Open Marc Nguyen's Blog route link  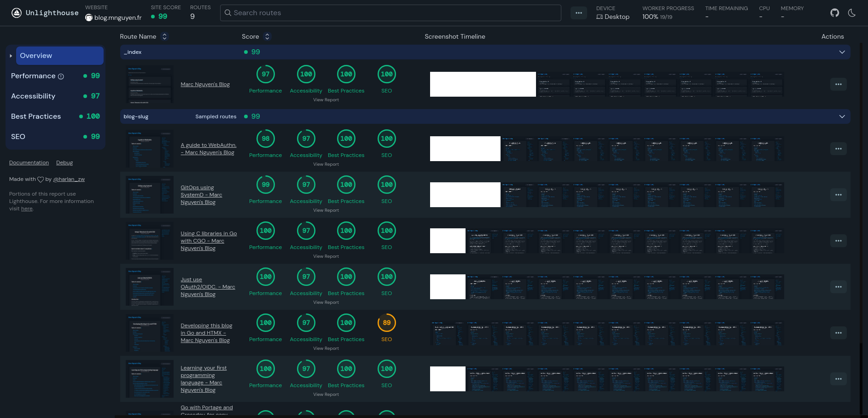pos(205,84)
